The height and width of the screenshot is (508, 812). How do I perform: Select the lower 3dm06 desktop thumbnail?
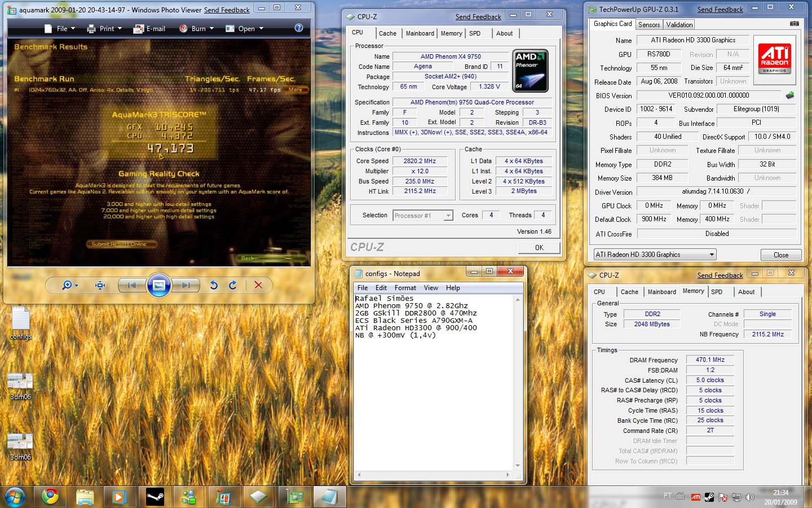click(20, 446)
